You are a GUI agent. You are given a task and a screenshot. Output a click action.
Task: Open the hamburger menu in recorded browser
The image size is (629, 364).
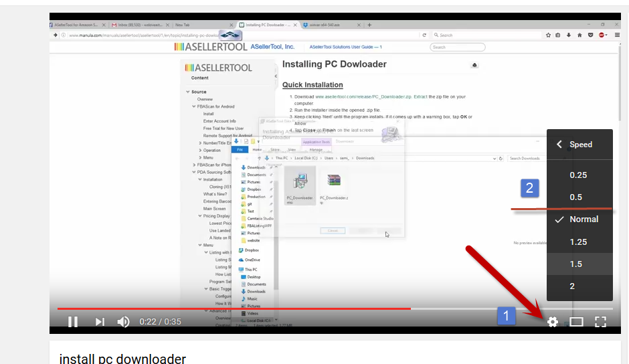click(617, 35)
